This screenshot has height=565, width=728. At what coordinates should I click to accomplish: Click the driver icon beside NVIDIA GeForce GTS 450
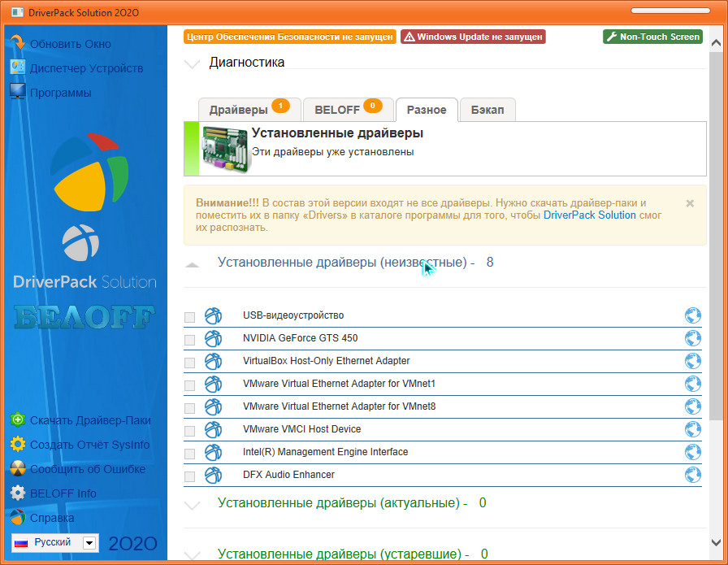pos(213,338)
